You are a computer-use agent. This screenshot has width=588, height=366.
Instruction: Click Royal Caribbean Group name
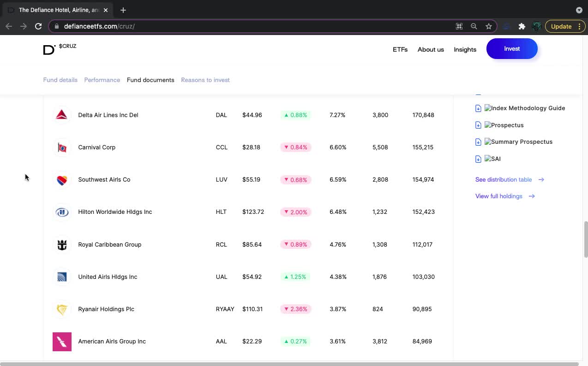click(x=110, y=245)
